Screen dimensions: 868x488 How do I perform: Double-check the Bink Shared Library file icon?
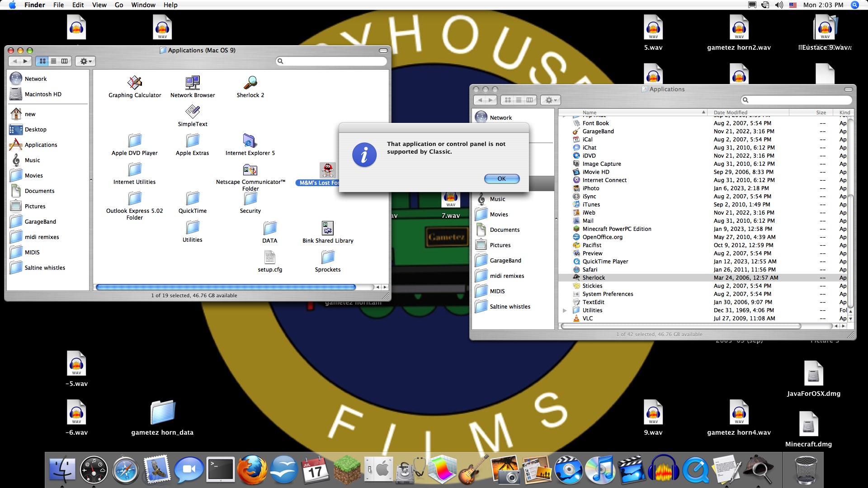pyautogui.click(x=327, y=228)
